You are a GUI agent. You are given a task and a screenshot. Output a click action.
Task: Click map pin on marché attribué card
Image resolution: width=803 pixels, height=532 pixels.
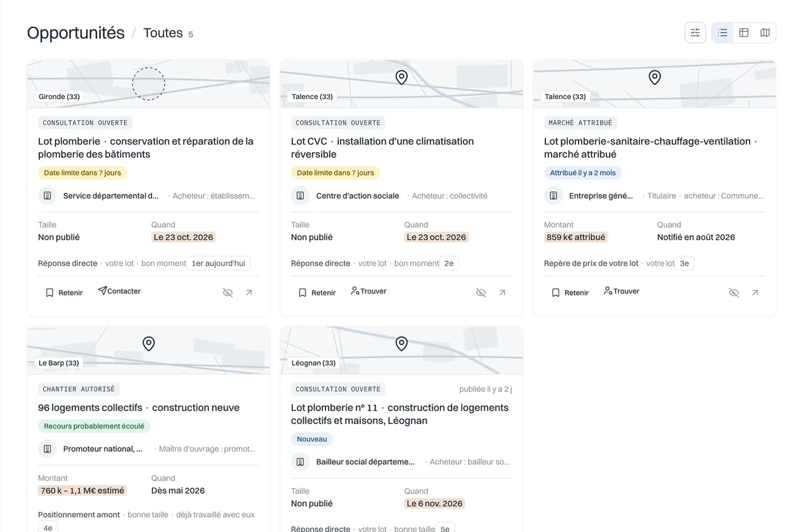654,78
